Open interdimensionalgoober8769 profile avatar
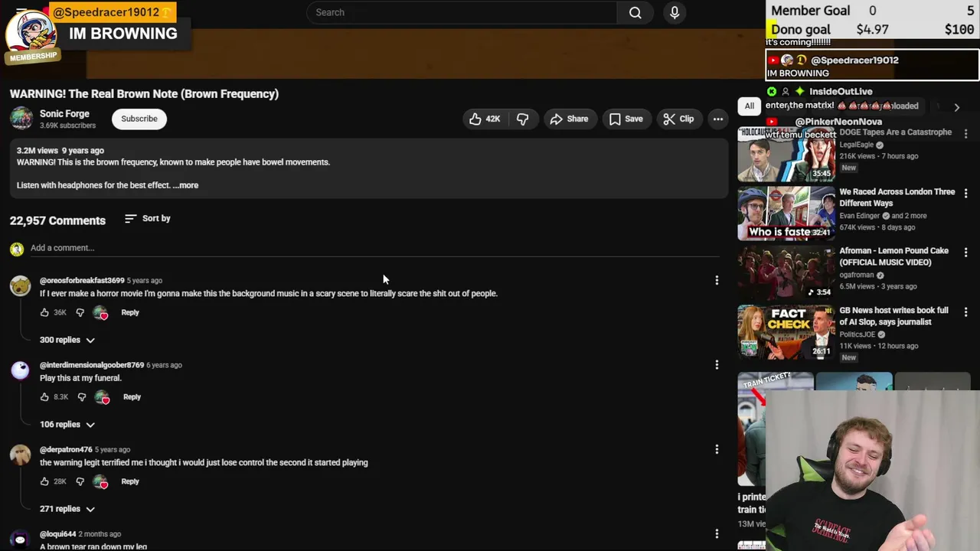980x551 pixels. pyautogui.click(x=20, y=370)
